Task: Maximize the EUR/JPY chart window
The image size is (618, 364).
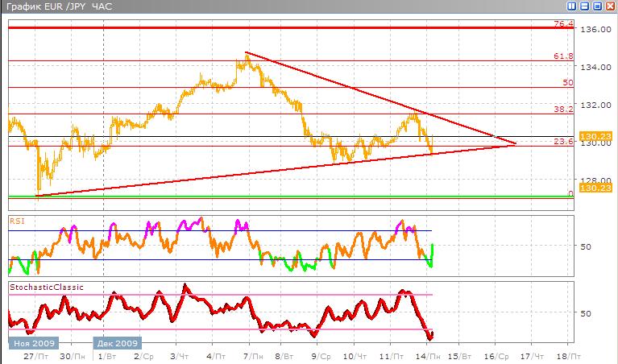Action: [x=596, y=6]
